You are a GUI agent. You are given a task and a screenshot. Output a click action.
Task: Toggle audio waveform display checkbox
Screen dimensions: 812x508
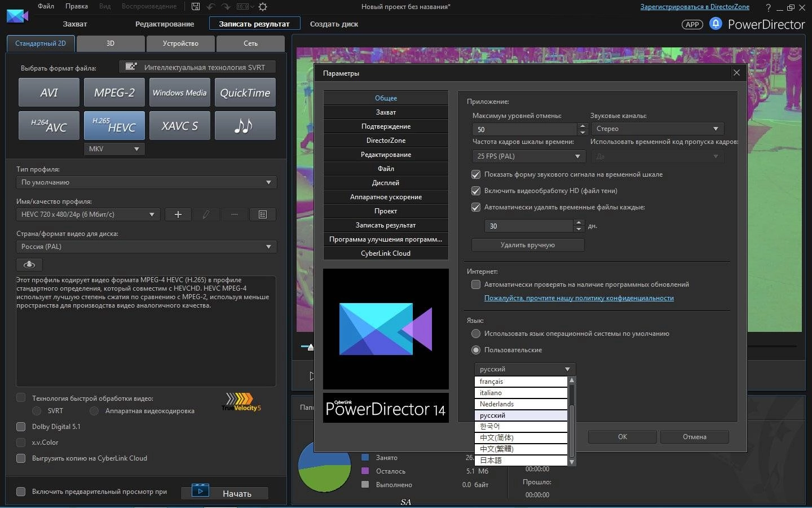(x=476, y=174)
